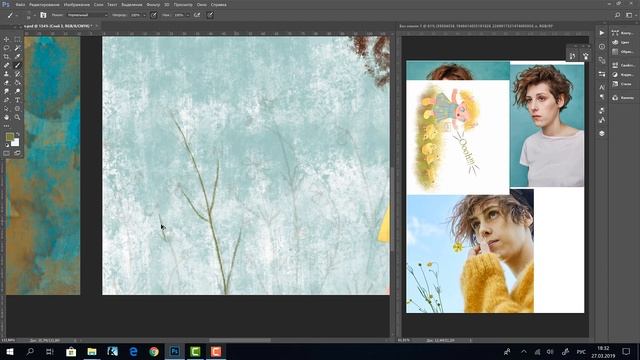This screenshot has height=360, width=640.
Task: Select the Clone Stamp tool
Action: tap(6, 74)
